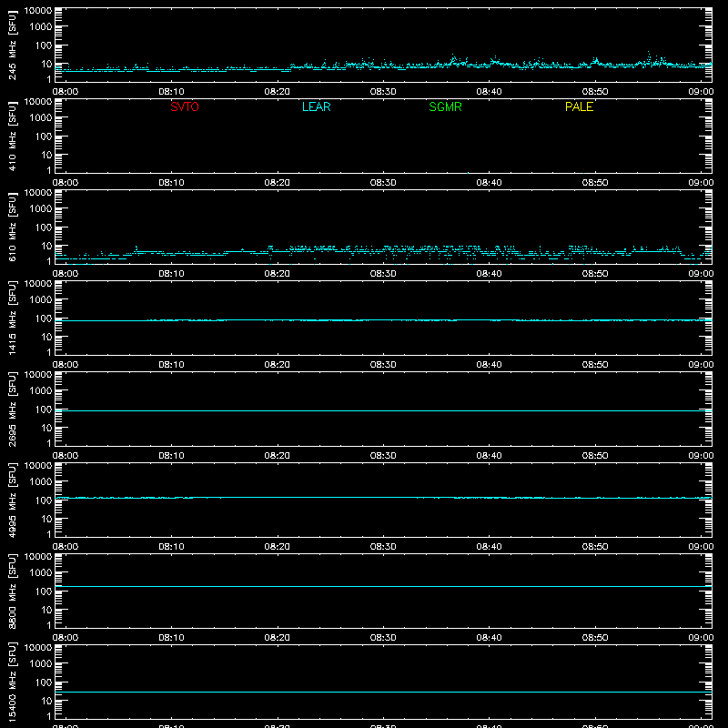Click the 10 tick on 15400 MHz axis
The width and height of the screenshot is (728, 728).
[46, 701]
